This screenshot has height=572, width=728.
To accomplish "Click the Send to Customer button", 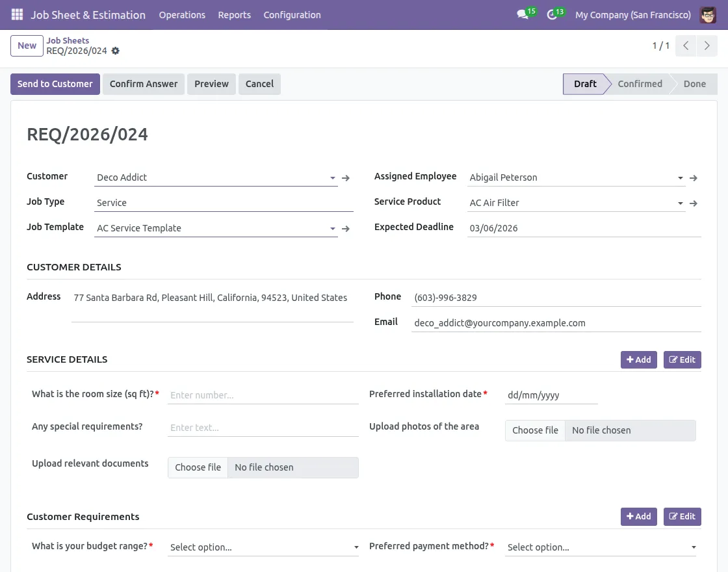I will pos(55,84).
